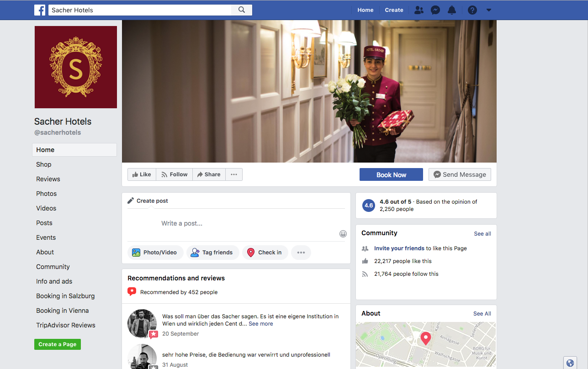The image size is (588, 369).
Task: Select Home in the page sidebar
Action: tap(74, 150)
